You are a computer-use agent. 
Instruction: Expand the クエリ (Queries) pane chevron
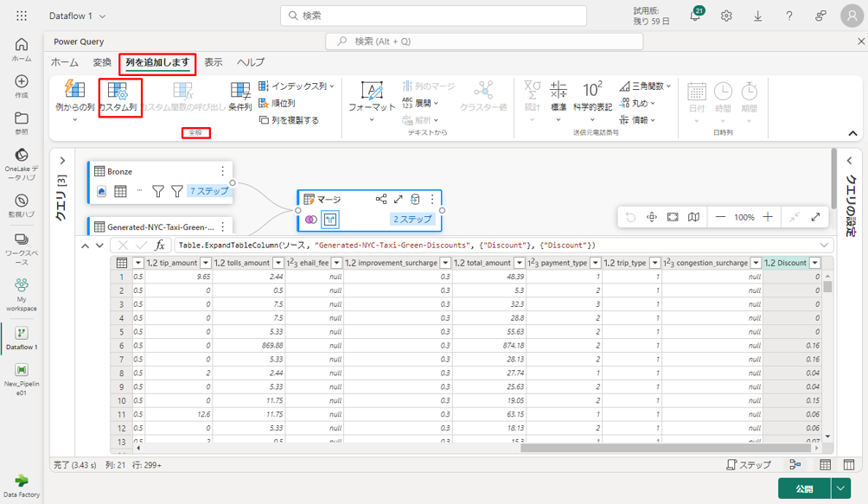pyautogui.click(x=62, y=161)
